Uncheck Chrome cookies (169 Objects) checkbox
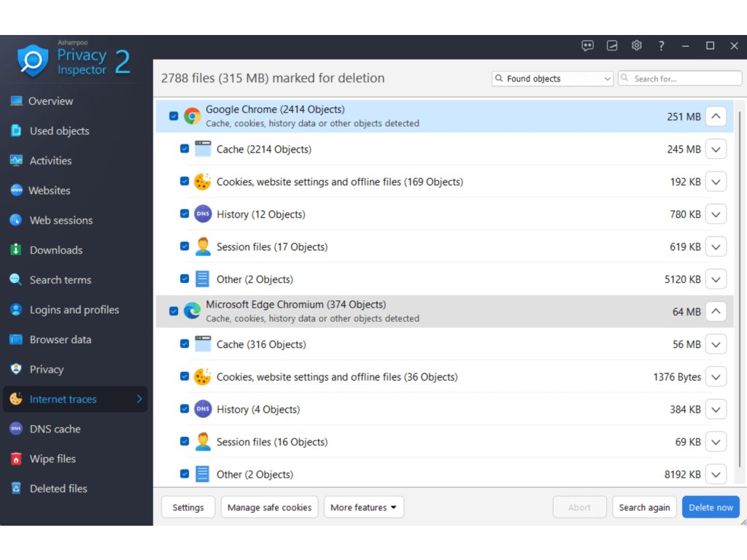Screen dimensions: 747x560 click(185, 181)
